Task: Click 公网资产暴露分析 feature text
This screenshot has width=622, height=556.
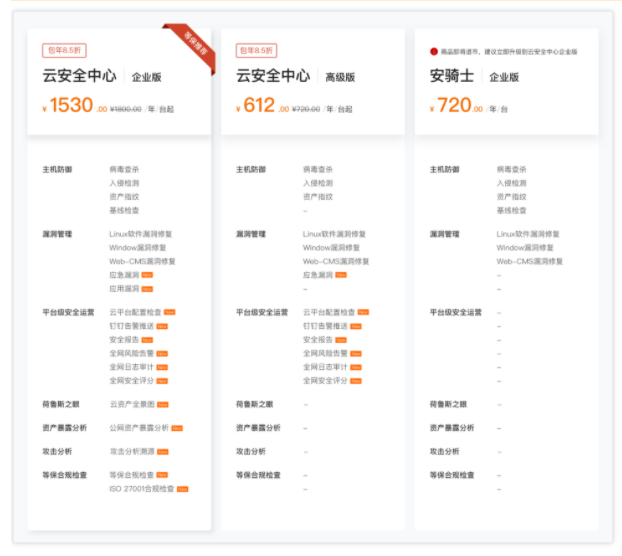Action: point(139,428)
